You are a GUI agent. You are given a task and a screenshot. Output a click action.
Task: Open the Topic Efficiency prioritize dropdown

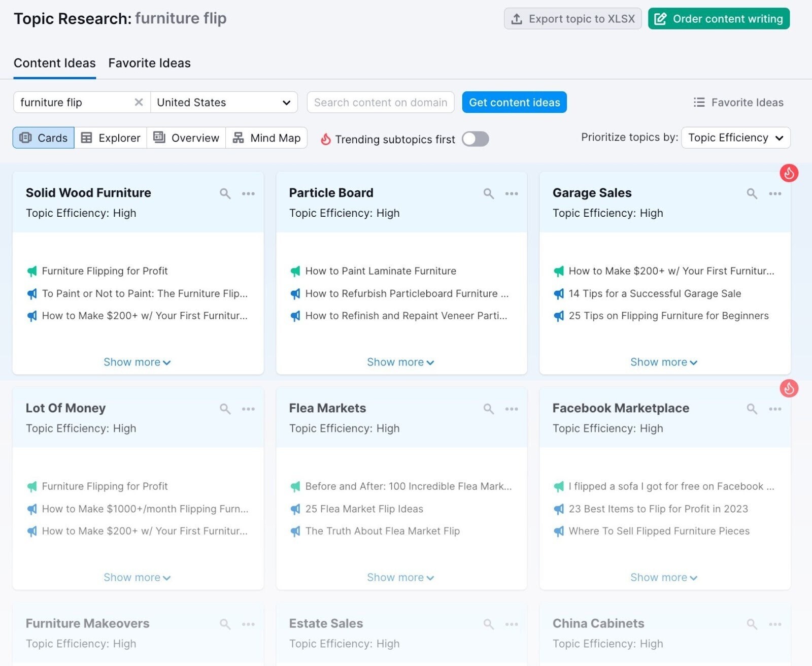pyautogui.click(x=735, y=138)
